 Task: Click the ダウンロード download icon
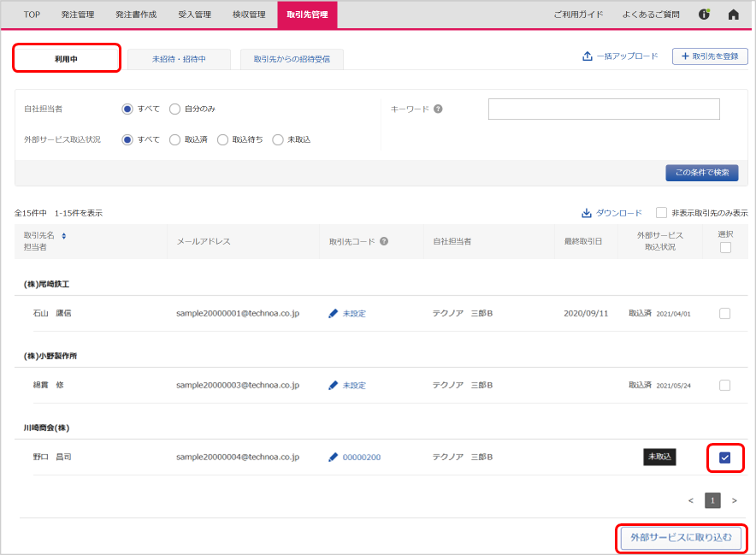(x=587, y=213)
